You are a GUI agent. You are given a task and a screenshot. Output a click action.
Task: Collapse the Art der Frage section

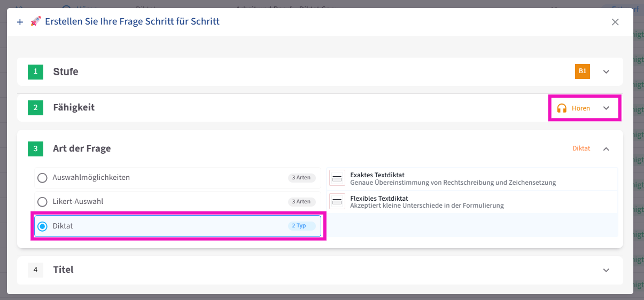tap(606, 149)
